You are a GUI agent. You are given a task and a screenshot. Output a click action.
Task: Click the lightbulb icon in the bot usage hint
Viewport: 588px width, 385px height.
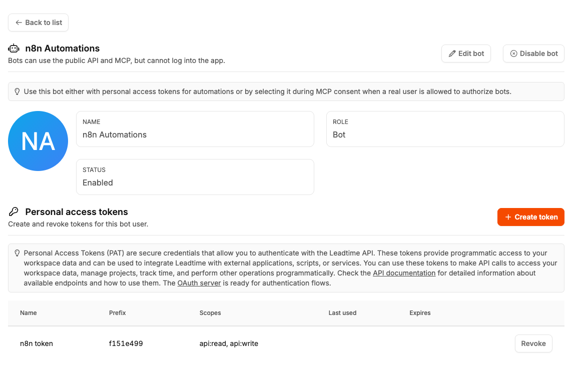(17, 91)
